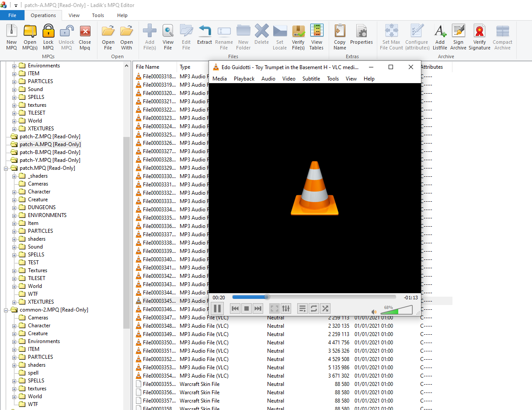
Task: Expand the XTEXTURES folder under patch.MPQ
Action: click(x=14, y=302)
